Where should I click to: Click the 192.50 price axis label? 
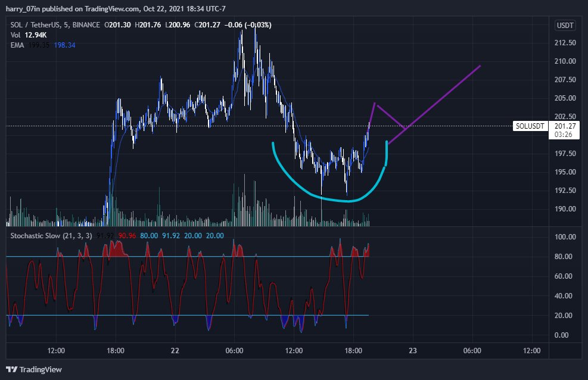565,191
